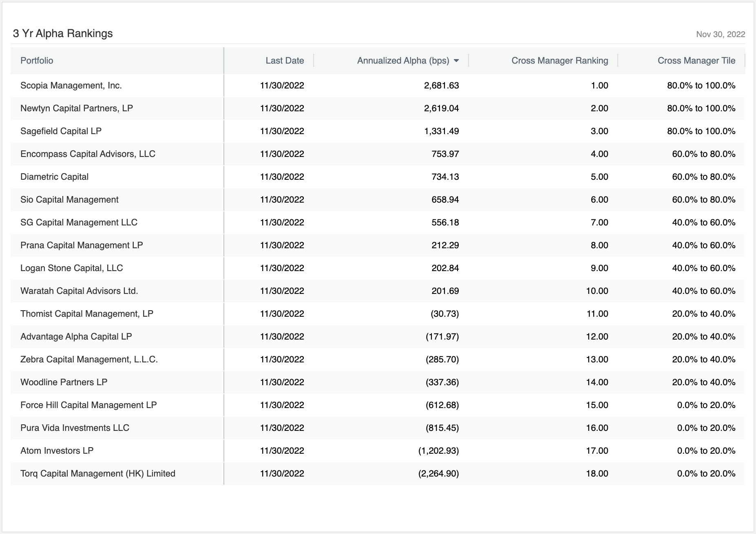Click SG Capital Management LLC name
The width and height of the screenshot is (756, 534).
[x=79, y=222]
